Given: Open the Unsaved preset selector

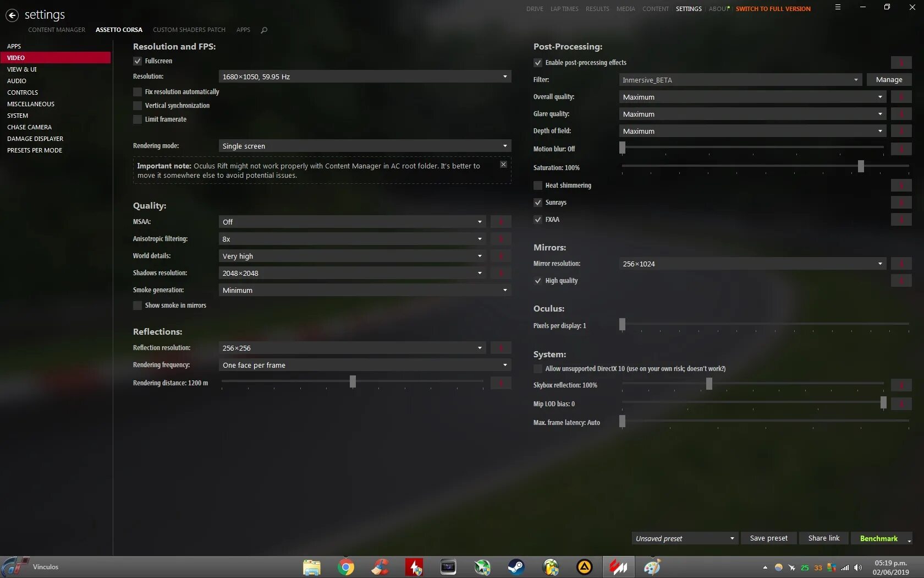Looking at the screenshot, I should point(685,538).
